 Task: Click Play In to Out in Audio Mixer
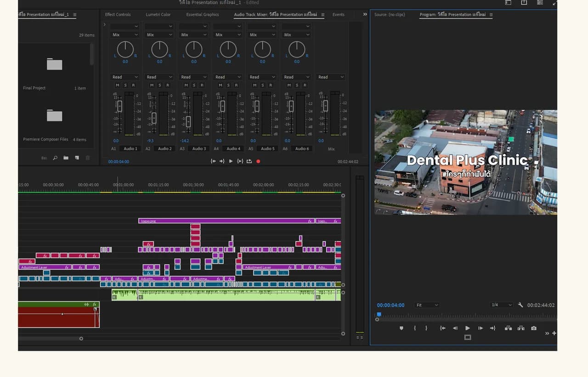point(240,161)
